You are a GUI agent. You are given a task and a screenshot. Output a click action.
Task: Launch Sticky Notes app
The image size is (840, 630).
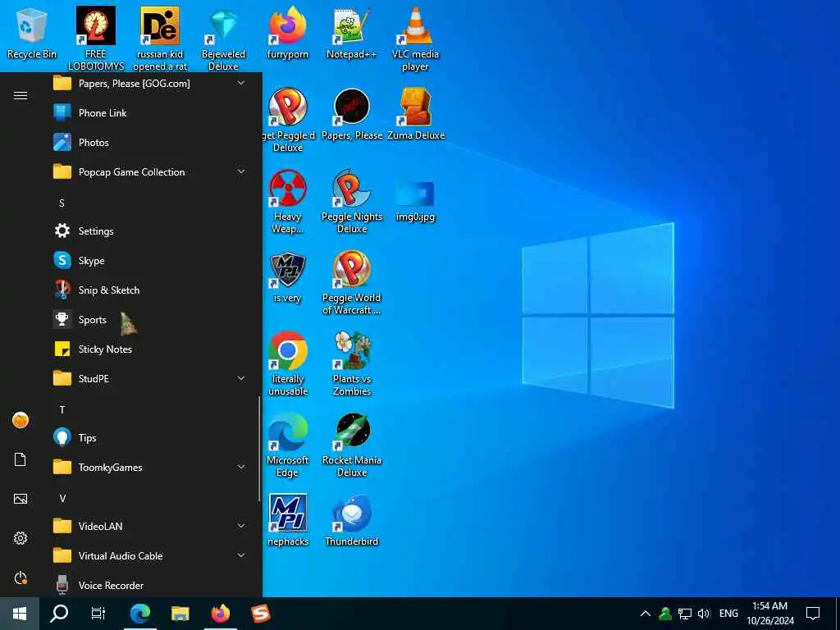[149, 349]
